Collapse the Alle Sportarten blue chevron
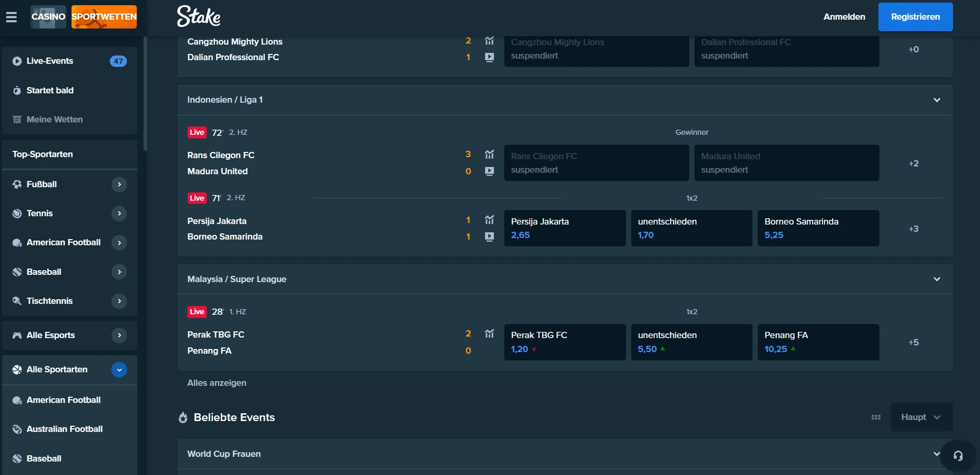980x475 pixels. [119, 370]
